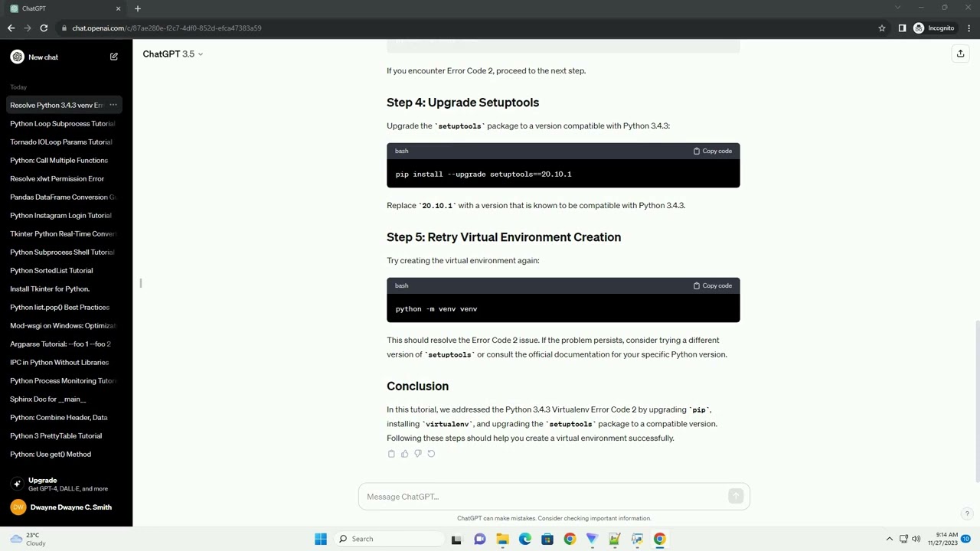The height and width of the screenshot is (551, 980).
Task: Click the Incognito profile indicator
Action: (x=933, y=28)
